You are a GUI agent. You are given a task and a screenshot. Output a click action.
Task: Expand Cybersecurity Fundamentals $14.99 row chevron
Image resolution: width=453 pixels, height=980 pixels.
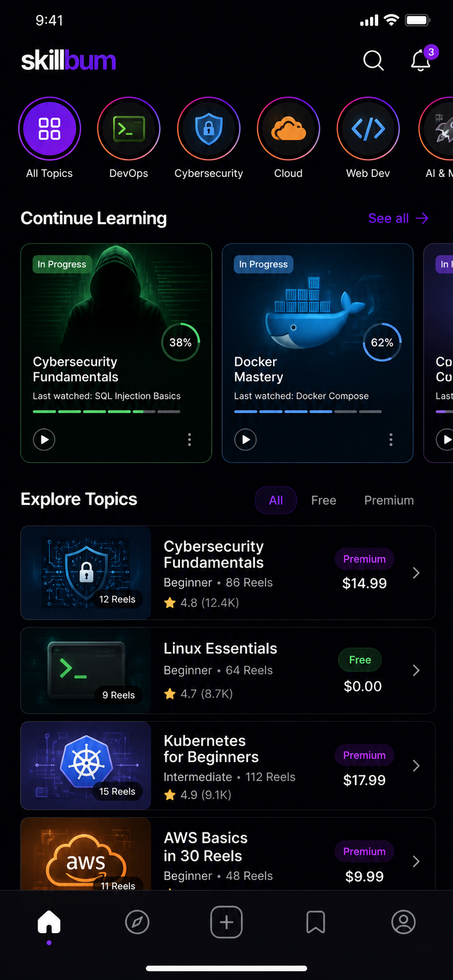pos(416,573)
